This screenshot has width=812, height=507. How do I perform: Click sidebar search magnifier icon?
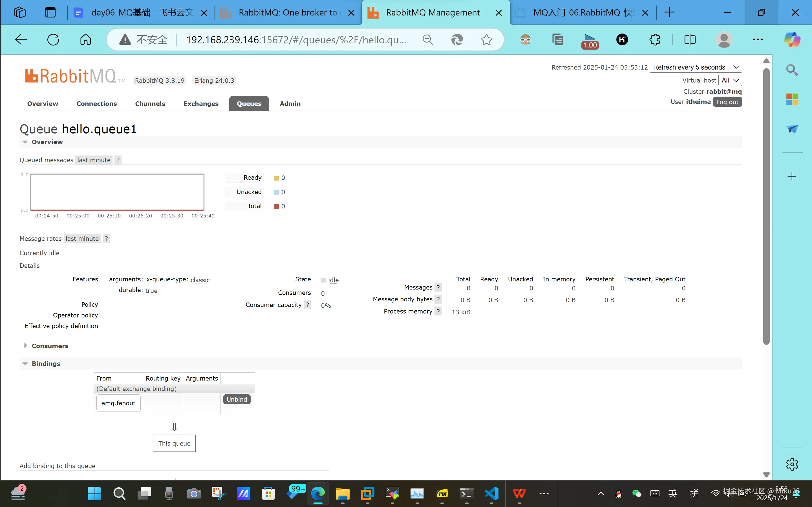tap(792, 70)
